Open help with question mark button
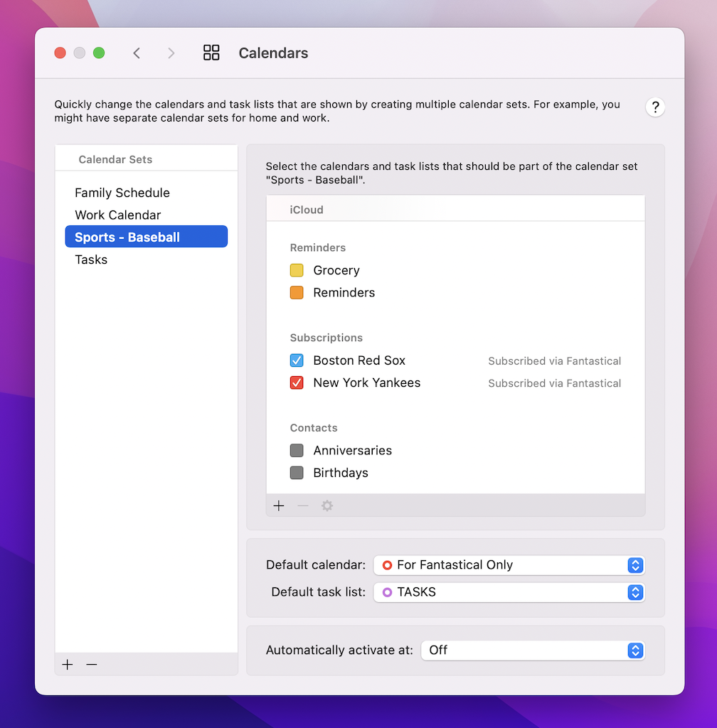Viewport: 717px width, 728px height. 655,107
